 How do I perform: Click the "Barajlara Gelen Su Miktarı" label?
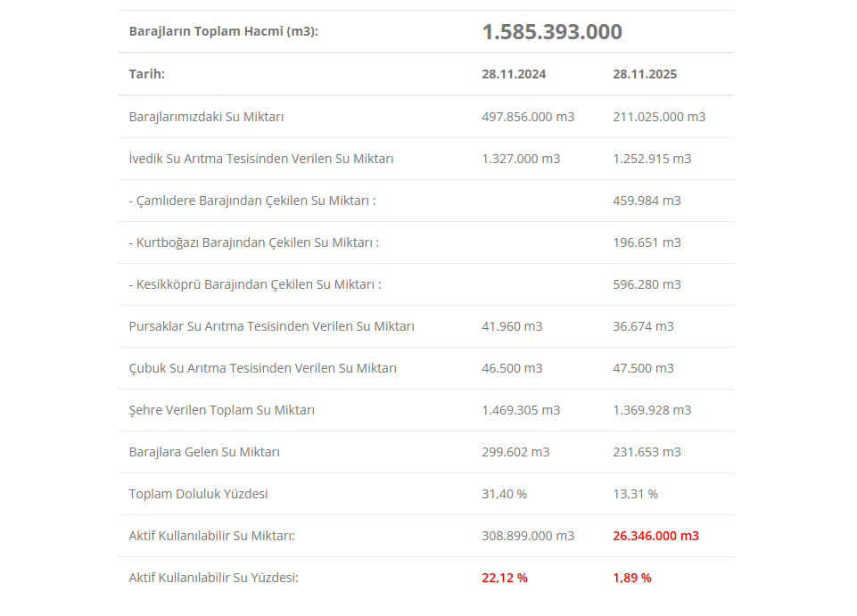pyautogui.click(x=204, y=452)
